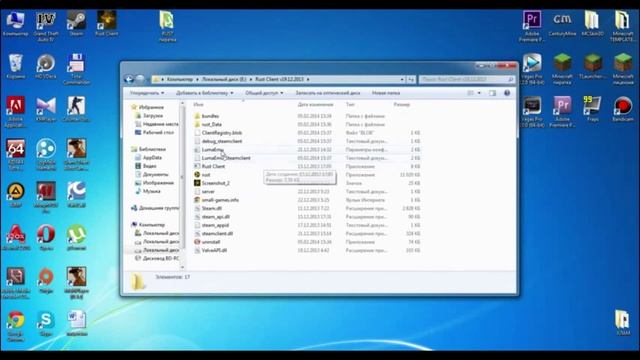This screenshot has height=360, width=640.
Task: Select the small-games.info internet shortcut
Action: click(x=216, y=200)
